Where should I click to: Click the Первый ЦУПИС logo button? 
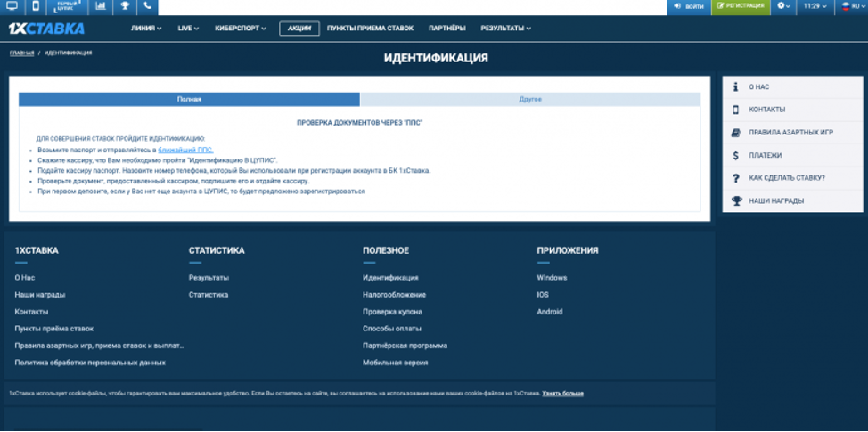click(68, 6)
